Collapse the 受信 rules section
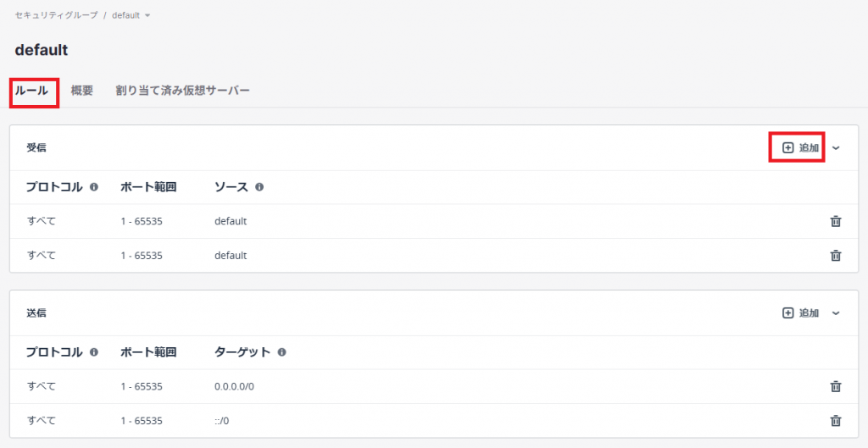Screen dimensions: 868x448 click(836, 148)
